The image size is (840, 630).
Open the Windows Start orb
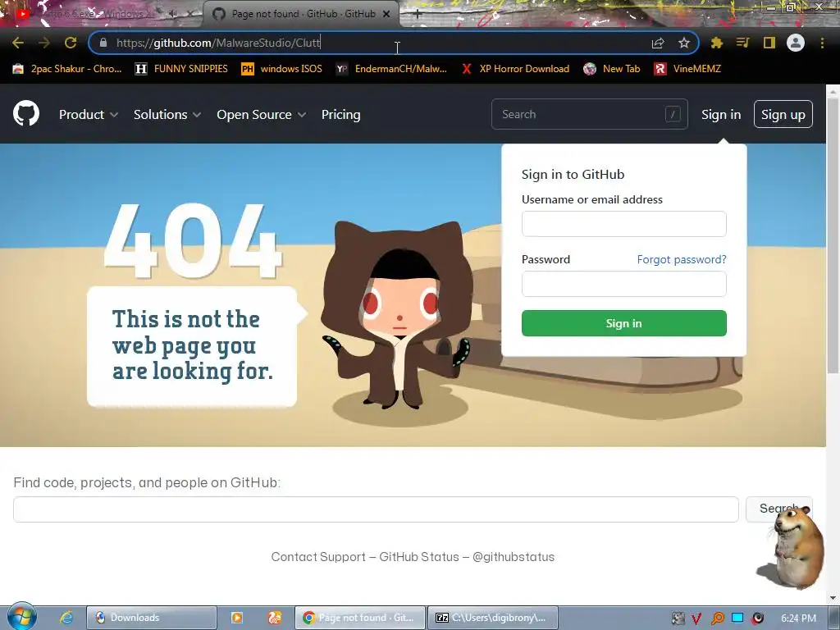click(21, 617)
